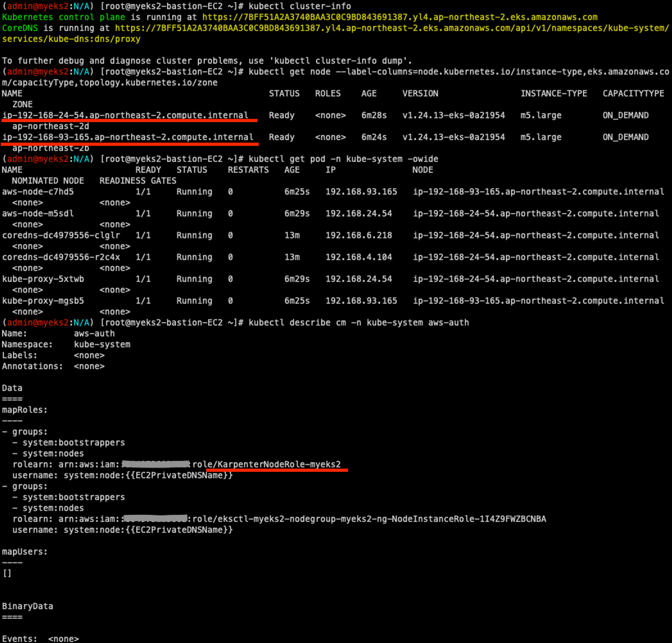Click the underlined KarpenterNodeRole-myeks2 text
Viewport: 672px width, 643px height.
pos(279,464)
